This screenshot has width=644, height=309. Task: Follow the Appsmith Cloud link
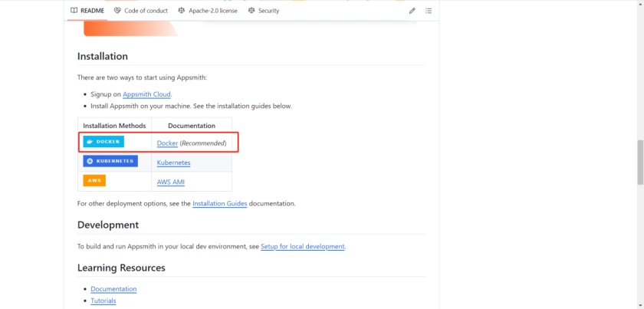[x=146, y=94]
